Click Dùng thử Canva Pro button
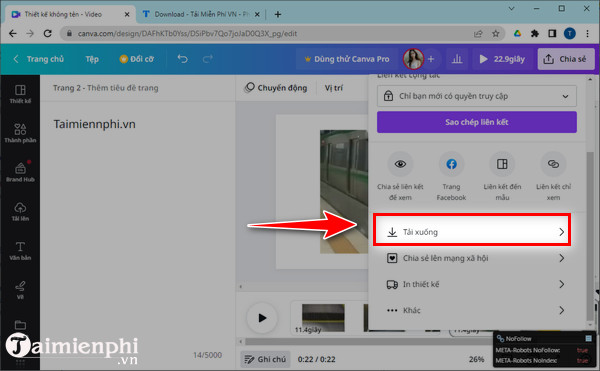600x371 pixels. point(347,59)
